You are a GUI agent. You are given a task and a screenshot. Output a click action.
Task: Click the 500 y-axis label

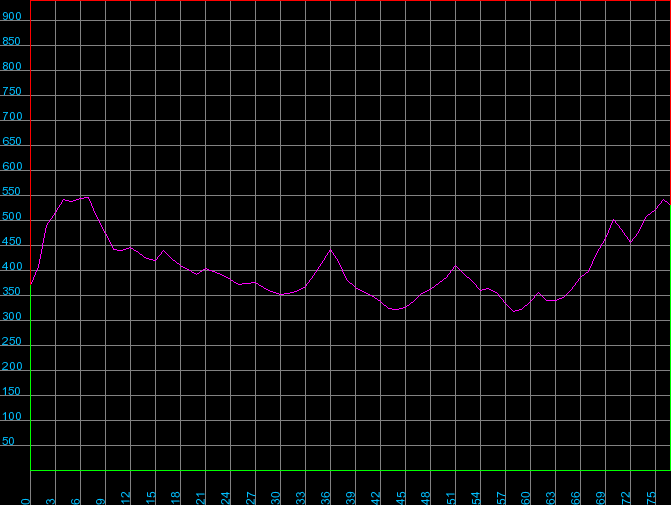tap(12, 217)
